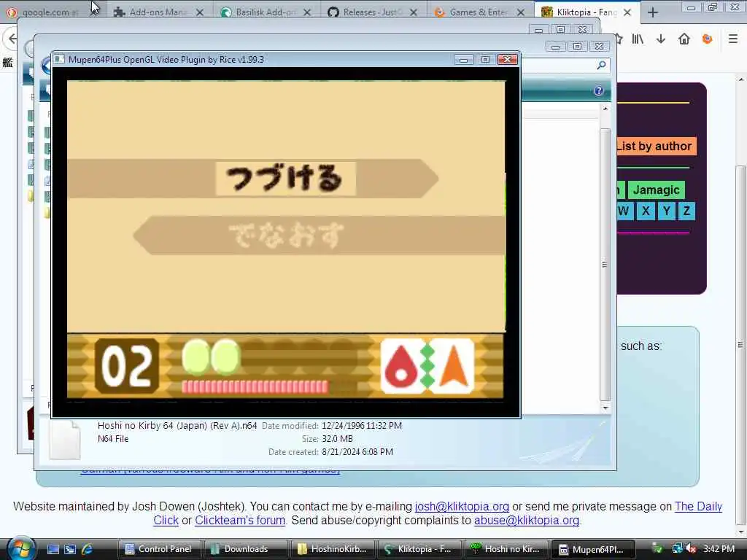Switch to Downloads taskbar button
The height and width of the screenshot is (560, 747).
[246, 549]
